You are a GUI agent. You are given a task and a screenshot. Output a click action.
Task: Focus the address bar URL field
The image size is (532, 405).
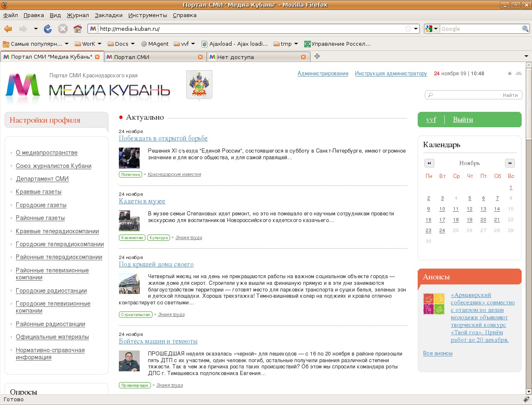tap(251, 29)
